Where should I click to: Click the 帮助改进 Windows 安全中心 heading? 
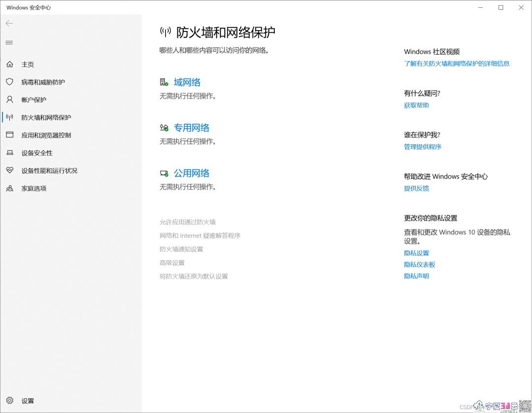pos(445,176)
